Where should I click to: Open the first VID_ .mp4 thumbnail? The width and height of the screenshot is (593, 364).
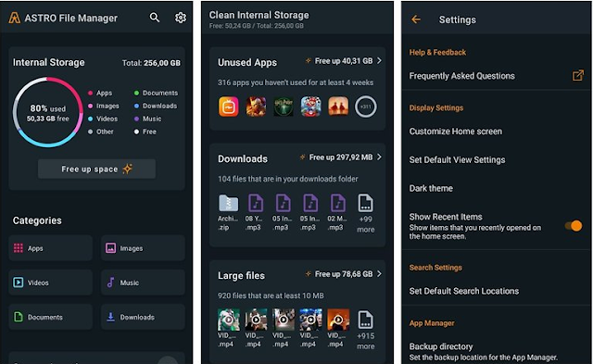tap(229, 320)
